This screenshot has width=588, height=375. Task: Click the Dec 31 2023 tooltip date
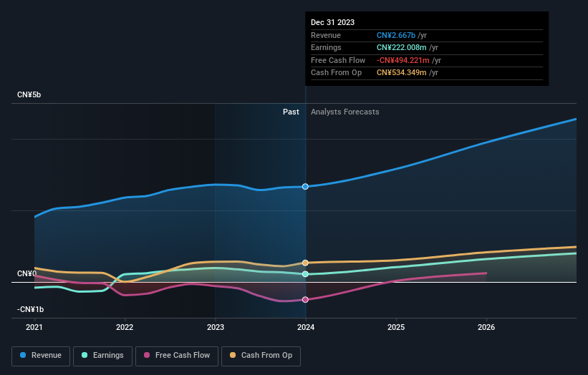[332, 22]
